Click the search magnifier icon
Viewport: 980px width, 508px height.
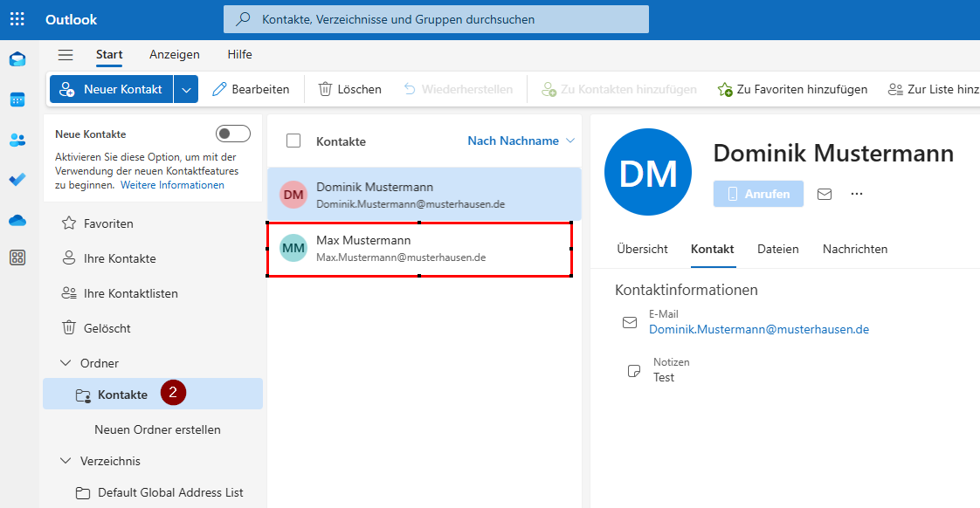coord(243,19)
